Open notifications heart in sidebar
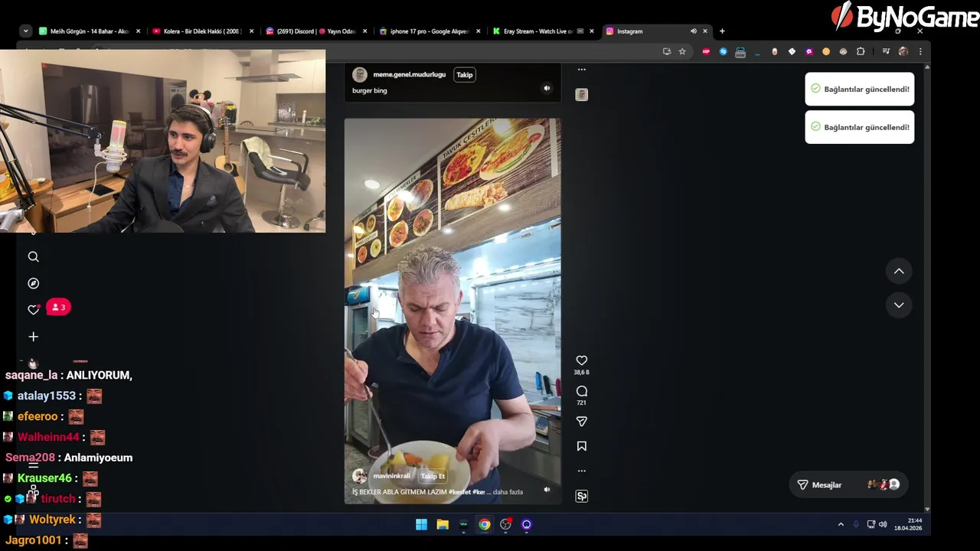980x551 pixels. click(x=33, y=309)
